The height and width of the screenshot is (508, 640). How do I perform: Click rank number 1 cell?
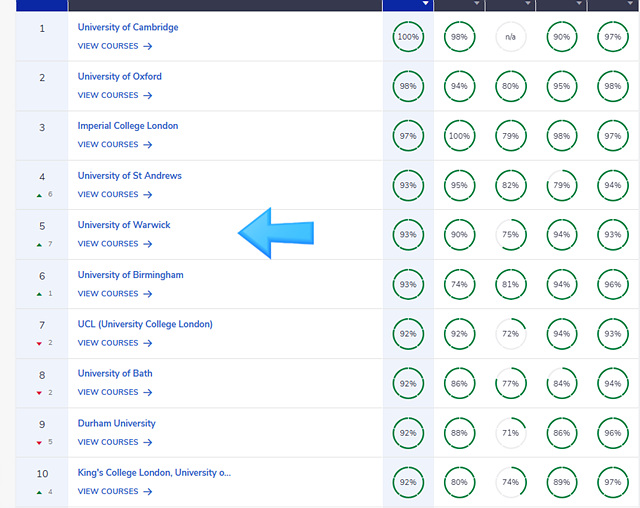tap(42, 36)
